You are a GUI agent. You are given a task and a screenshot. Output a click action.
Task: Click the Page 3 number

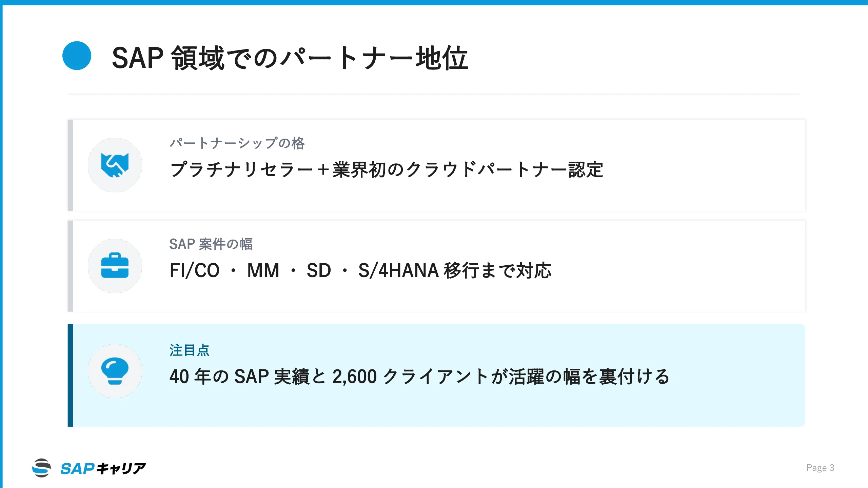(820, 468)
